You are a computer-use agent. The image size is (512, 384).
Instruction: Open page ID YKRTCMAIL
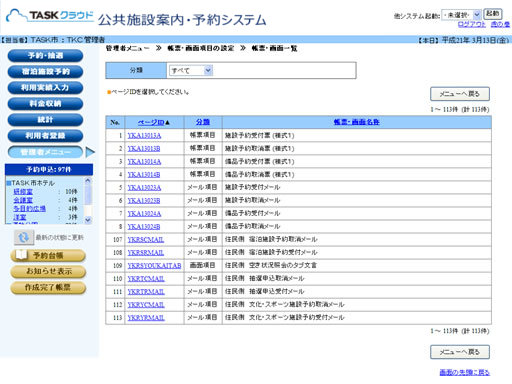pyautogui.click(x=146, y=279)
